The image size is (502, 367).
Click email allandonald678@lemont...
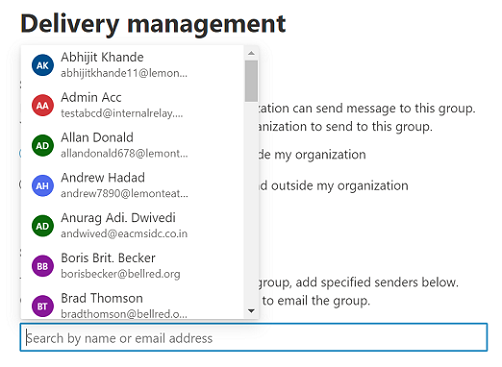[x=124, y=153]
